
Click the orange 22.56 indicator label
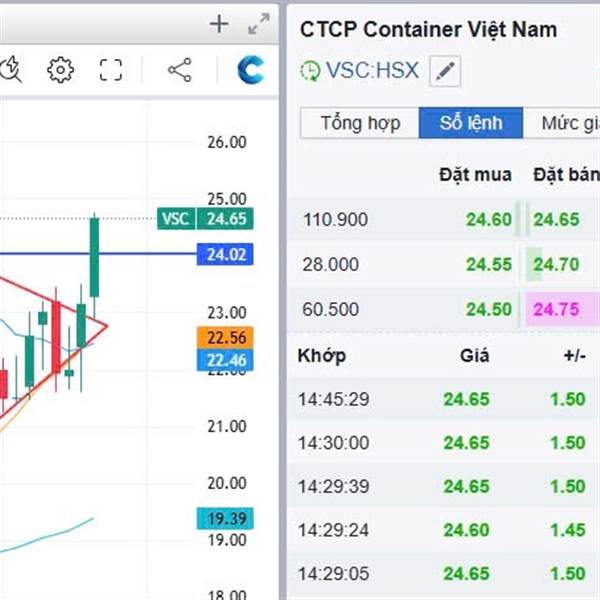tap(226, 338)
